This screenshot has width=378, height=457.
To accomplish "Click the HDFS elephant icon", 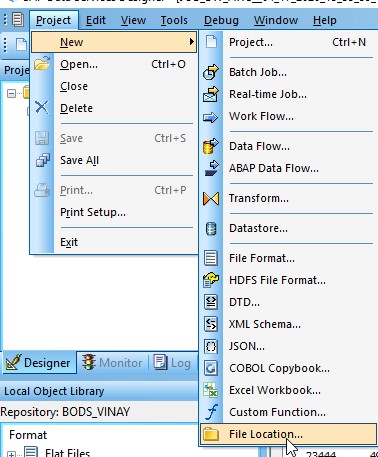I will 211,280.
